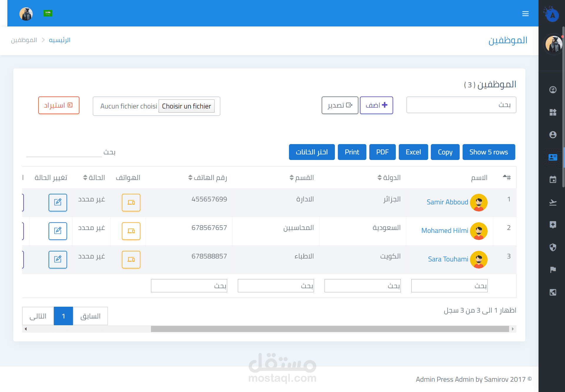Open the dashboard gauge sidebar icon
This screenshot has height=392, width=565.
(553, 90)
